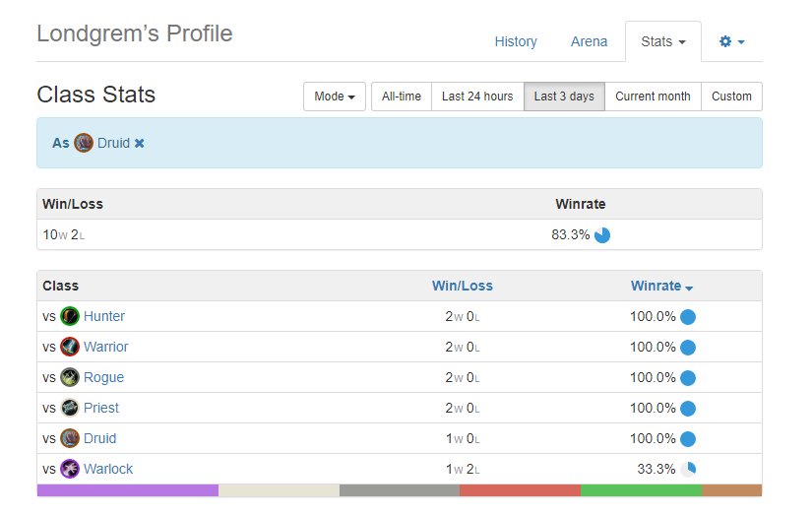This screenshot has height=516, width=812.
Task: Open the settings gear menu
Action: point(731,41)
